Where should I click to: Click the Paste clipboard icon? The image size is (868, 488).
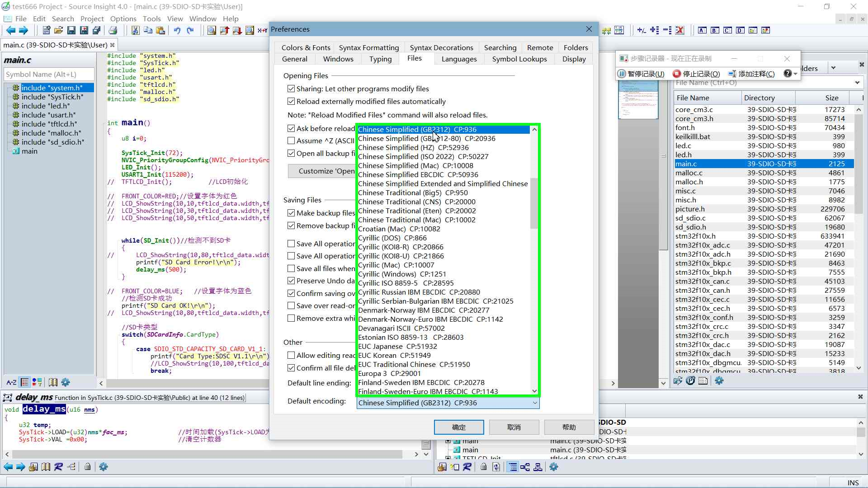[160, 30]
